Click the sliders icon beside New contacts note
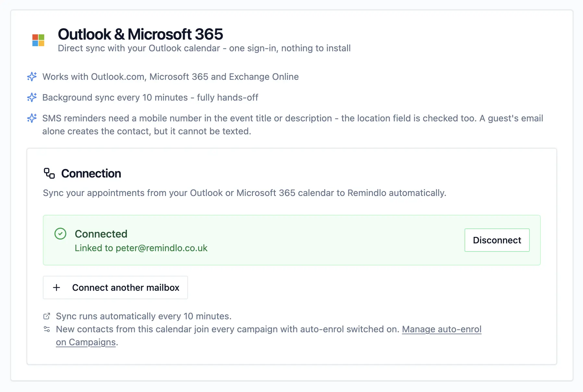Screen dimensions: 583x392 47,329
